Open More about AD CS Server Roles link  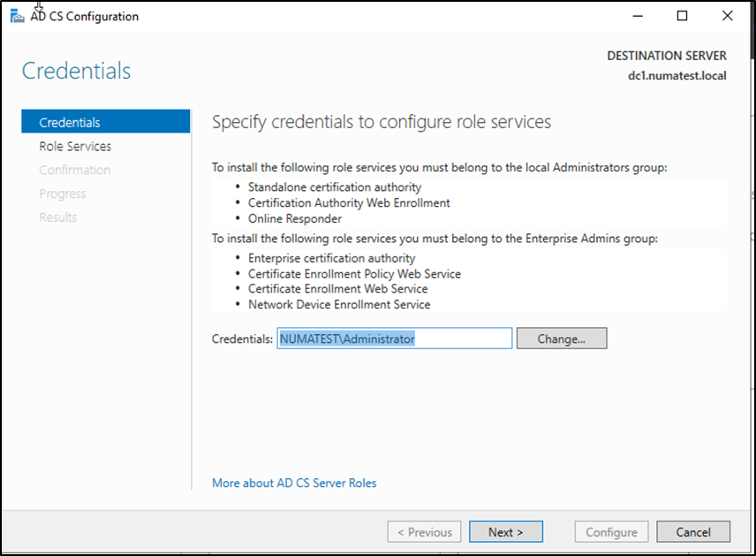tap(294, 483)
